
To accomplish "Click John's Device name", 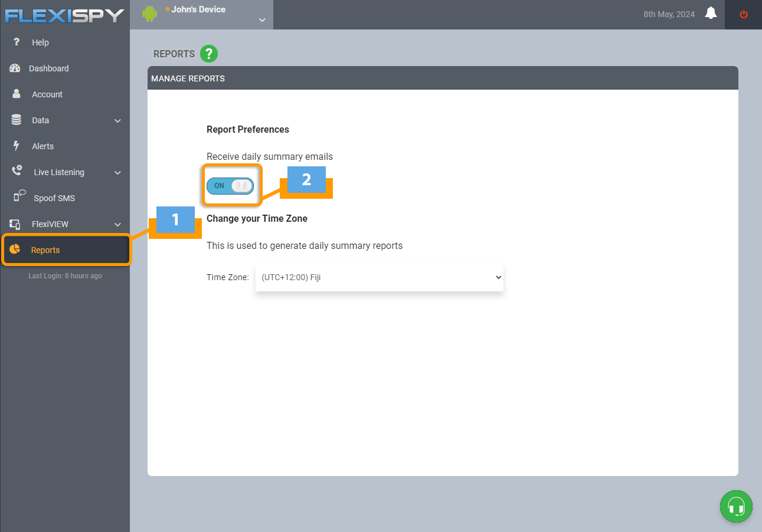I will [x=198, y=9].
